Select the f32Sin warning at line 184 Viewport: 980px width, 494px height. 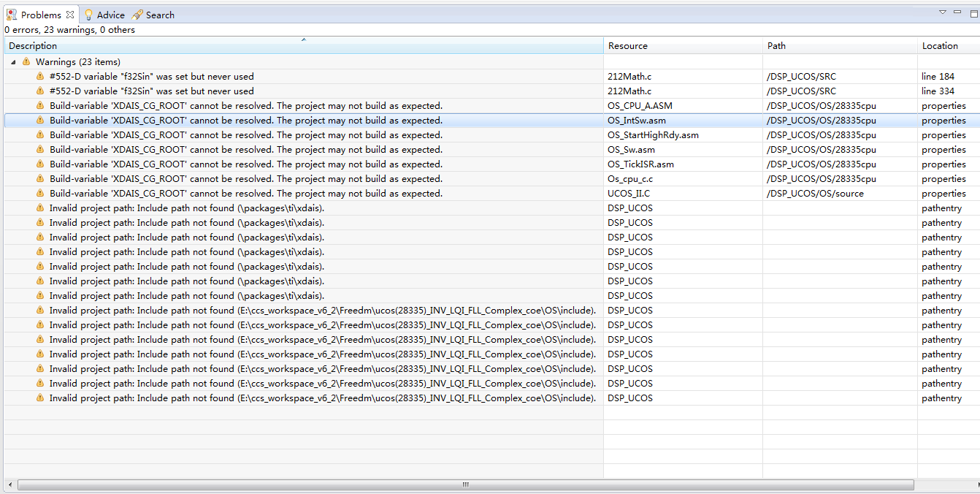coord(152,77)
